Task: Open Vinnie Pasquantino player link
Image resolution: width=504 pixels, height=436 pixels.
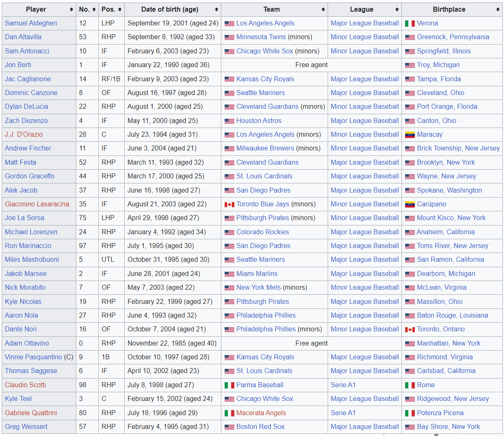Action: (x=33, y=357)
